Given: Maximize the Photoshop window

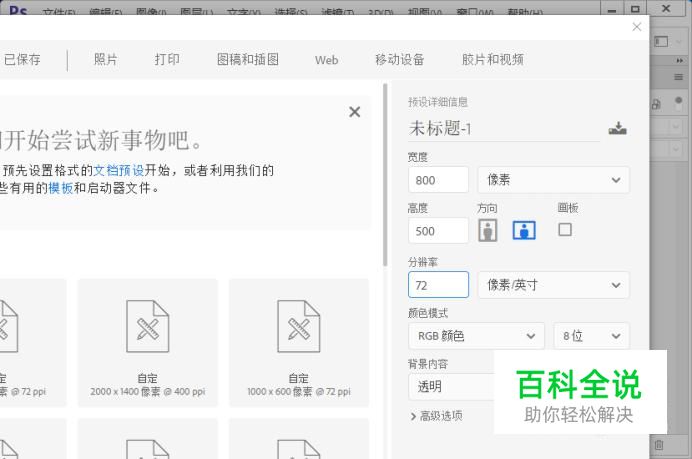Looking at the screenshot, I should [x=635, y=9].
